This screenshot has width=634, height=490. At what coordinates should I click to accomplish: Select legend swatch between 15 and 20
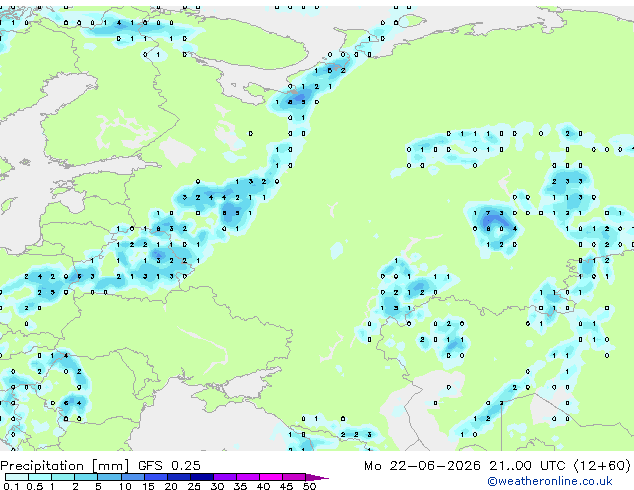click(156, 477)
